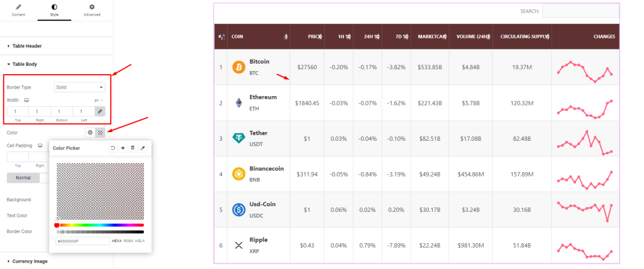Switch to the Content tab
Image resolution: width=644 pixels, height=269 pixels.
point(18,10)
